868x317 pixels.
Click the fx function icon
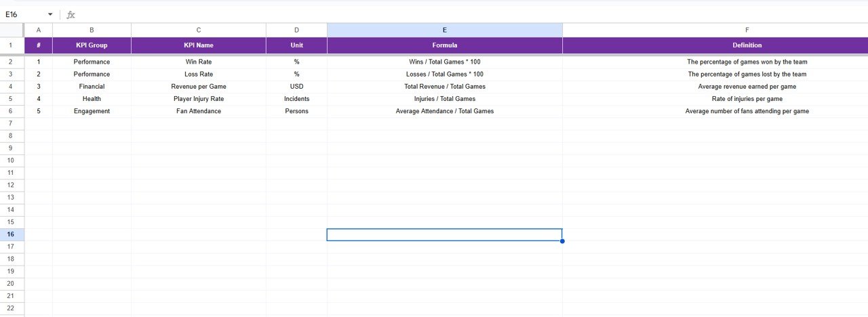(x=71, y=14)
